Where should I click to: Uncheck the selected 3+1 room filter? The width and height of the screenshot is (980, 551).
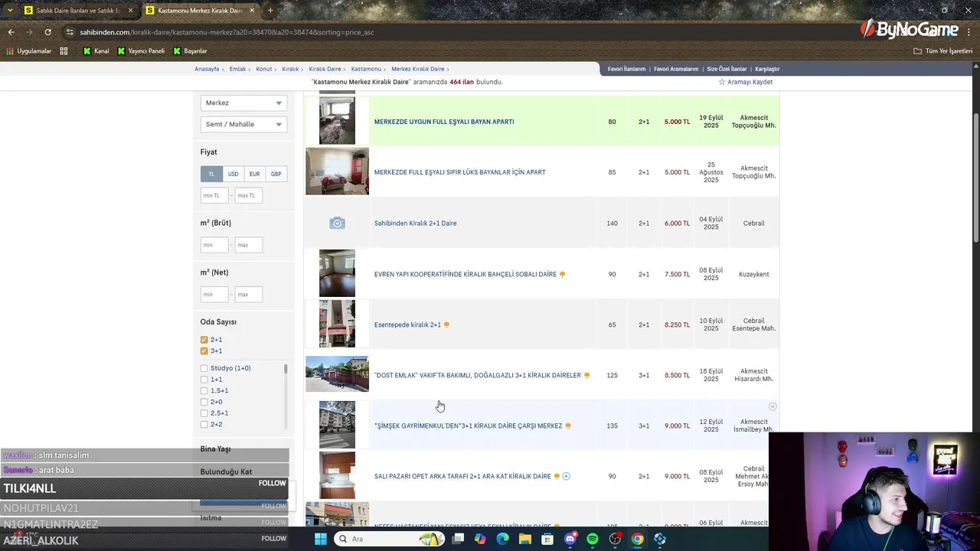[x=204, y=350]
